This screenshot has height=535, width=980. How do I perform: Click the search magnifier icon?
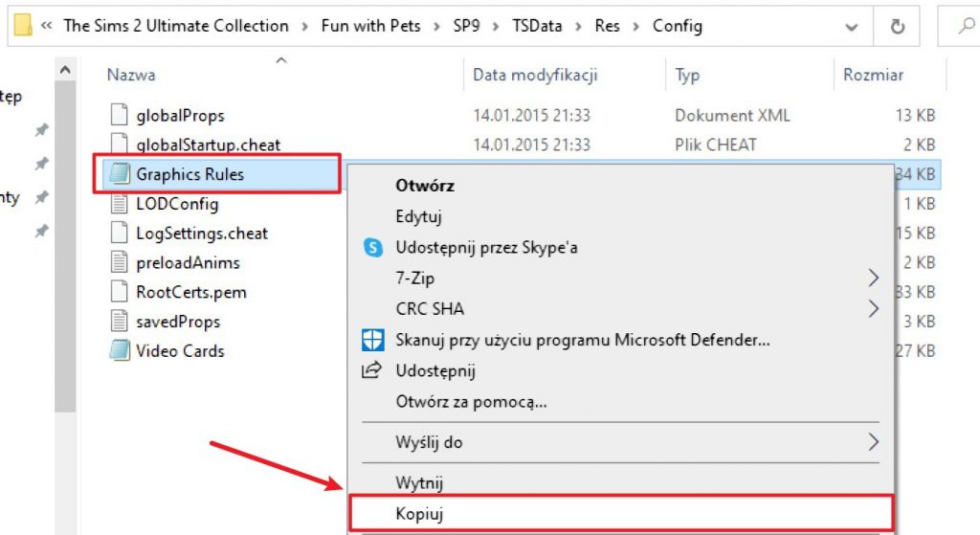point(967,26)
